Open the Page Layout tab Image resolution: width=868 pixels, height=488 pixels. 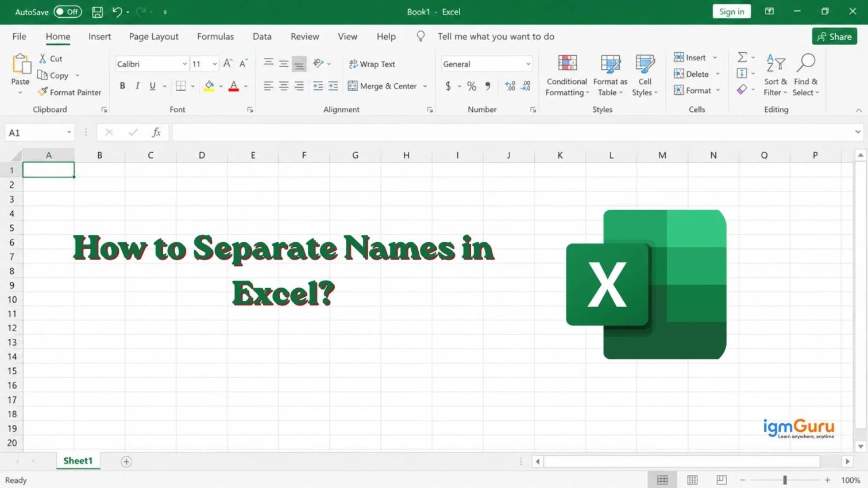coord(153,36)
